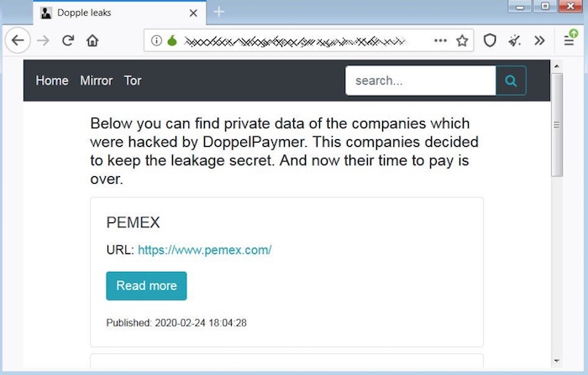Click the Read more button

point(146,285)
